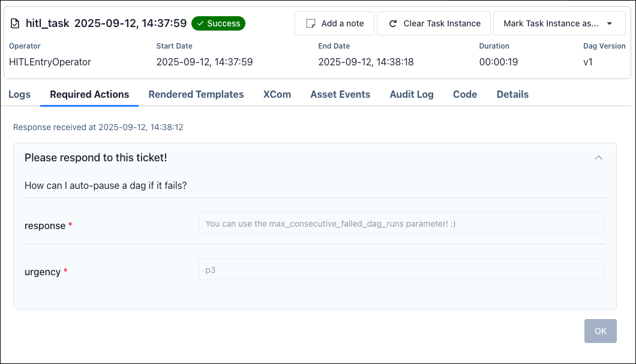This screenshot has height=364, width=636.
Task: Select the XCom tab
Action: click(x=277, y=94)
